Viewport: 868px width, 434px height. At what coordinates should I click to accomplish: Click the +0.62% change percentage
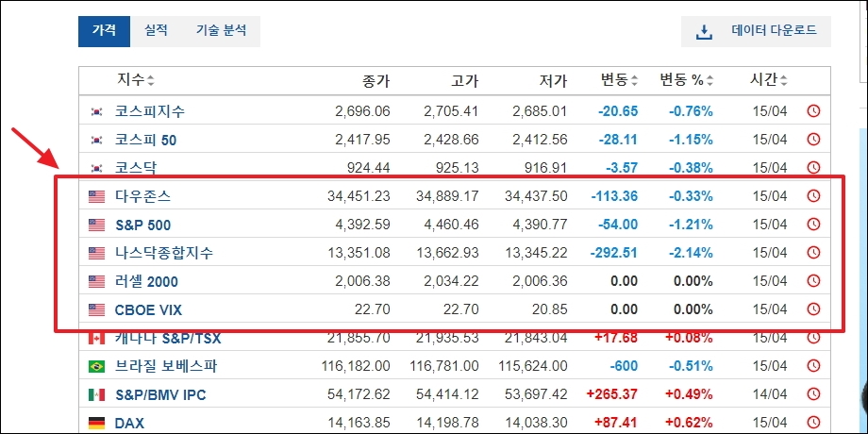(x=689, y=423)
